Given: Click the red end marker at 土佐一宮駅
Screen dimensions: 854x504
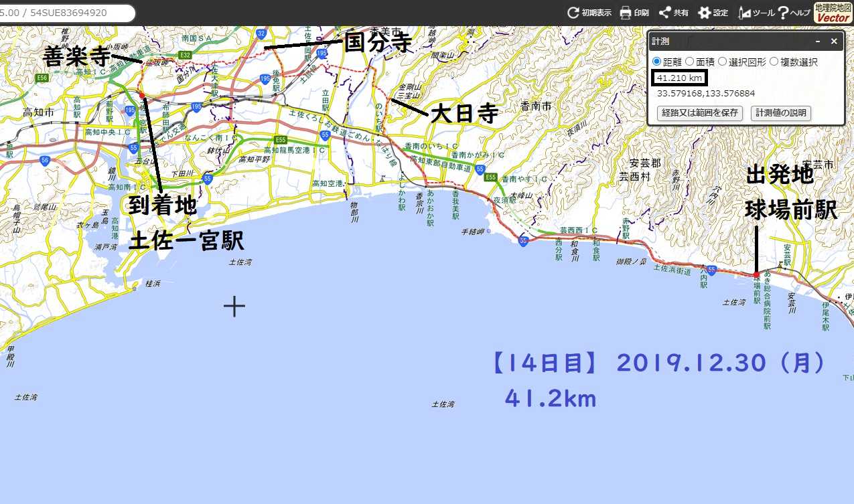Looking at the screenshot, I should click(142, 96).
